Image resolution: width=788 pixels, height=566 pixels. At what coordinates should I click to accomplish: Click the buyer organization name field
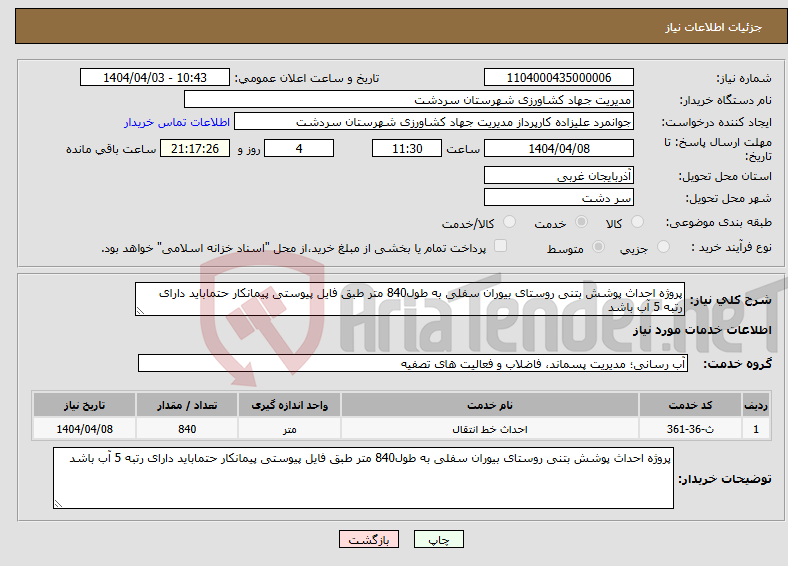pos(409,100)
